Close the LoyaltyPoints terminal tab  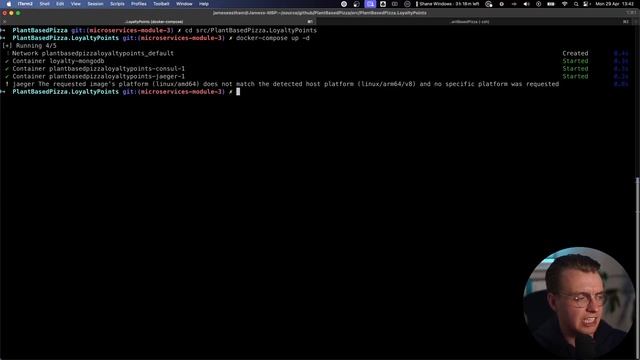(4, 22)
